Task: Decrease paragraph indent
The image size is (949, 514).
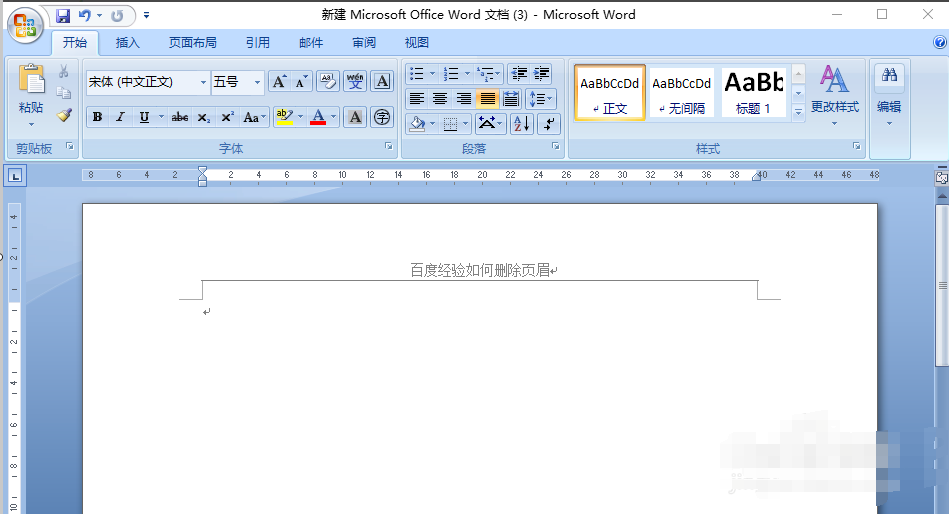Action: click(x=519, y=74)
